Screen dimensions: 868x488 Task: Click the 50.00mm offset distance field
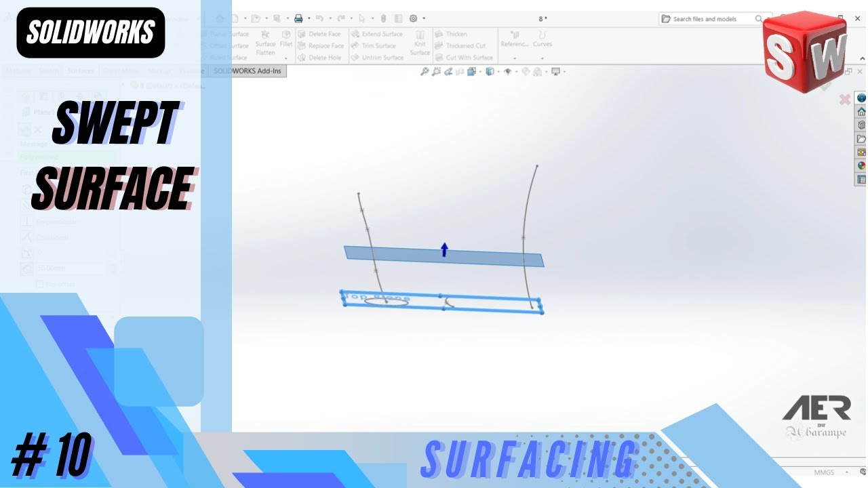click(x=71, y=268)
